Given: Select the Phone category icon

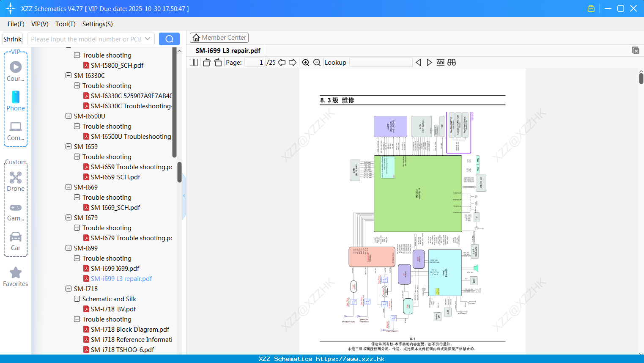Looking at the screenshot, I should pyautogui.click(x=16, y=101).
